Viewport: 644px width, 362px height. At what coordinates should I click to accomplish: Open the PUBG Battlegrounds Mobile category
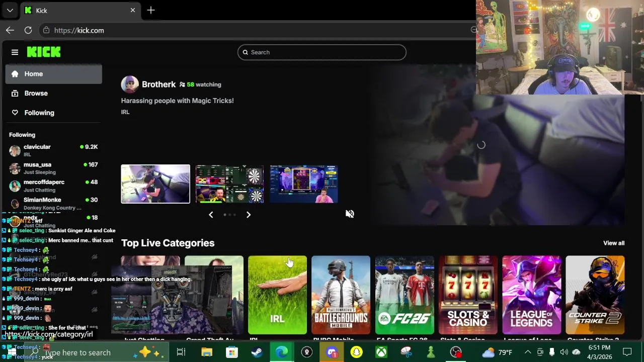point(341,295)
